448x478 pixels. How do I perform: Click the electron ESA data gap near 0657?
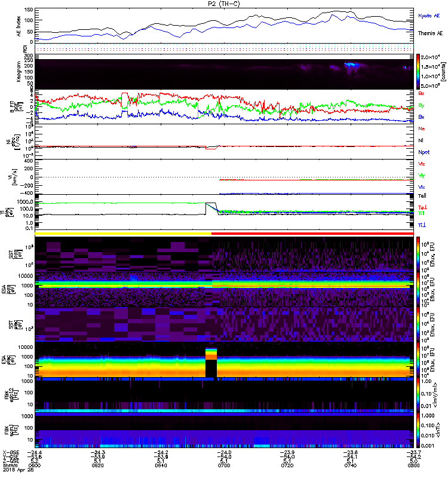211,368
